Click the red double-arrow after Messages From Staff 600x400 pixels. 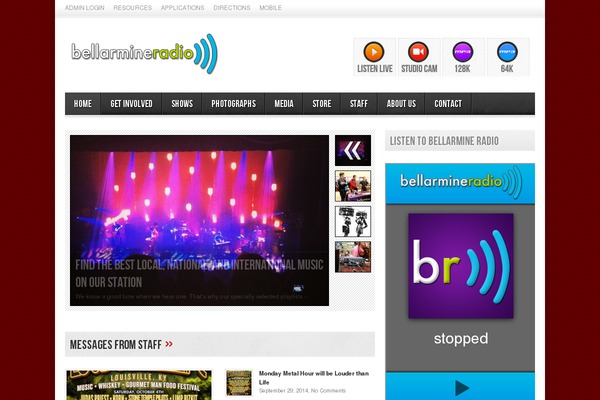[x=169, y=344]
